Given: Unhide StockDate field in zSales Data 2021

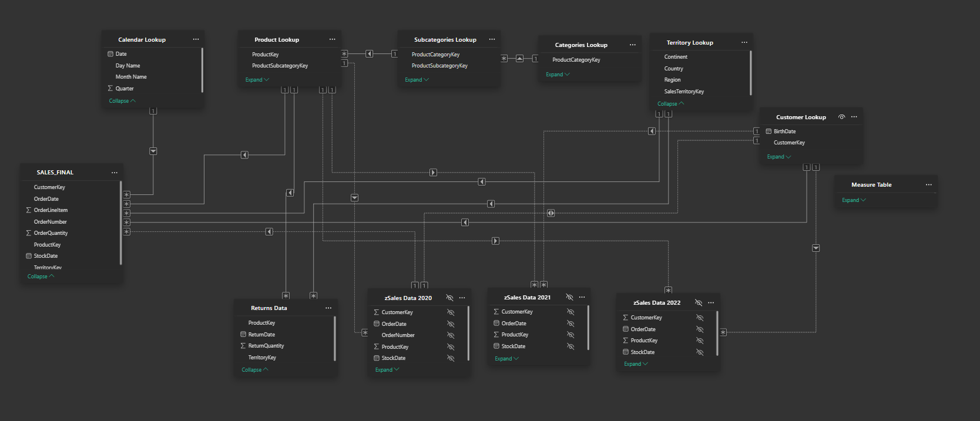Looking at the screenshot, I should coord(570,346).
